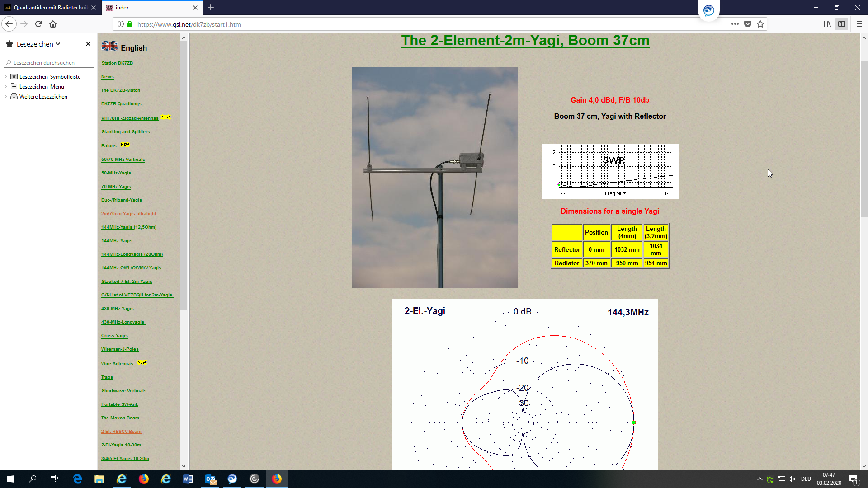Viewport: 868px width, 488px height.
Task: Open the 50/70-MHz-Verticals link
Action: (x=123, y=160)
